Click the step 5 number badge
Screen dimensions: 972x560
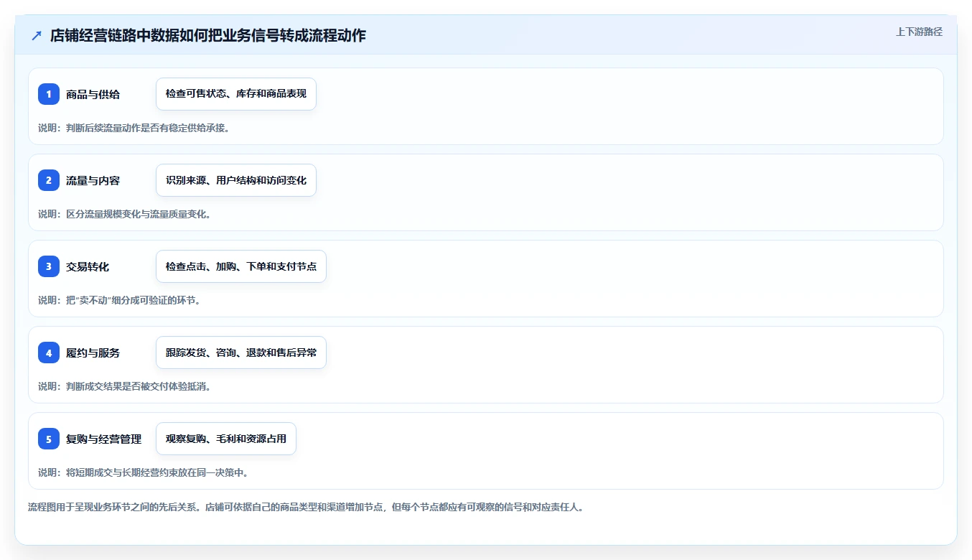pyautogui.click(x=49, y=439)
